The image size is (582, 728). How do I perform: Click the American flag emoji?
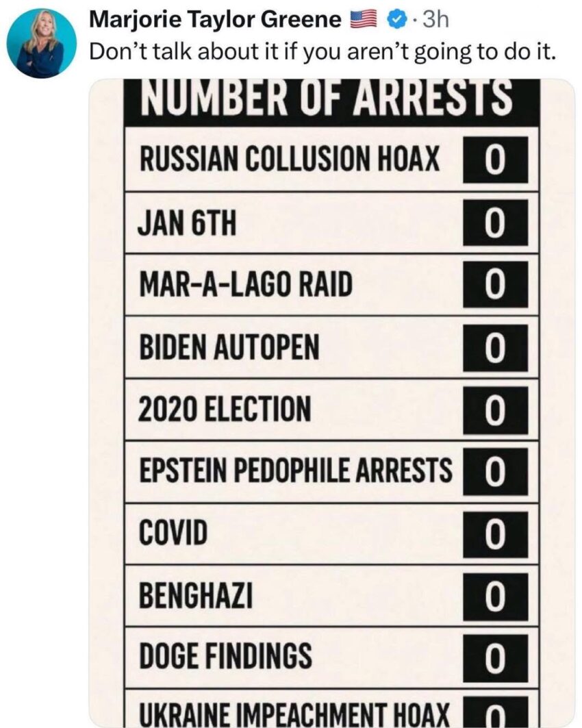click(363, 21)
